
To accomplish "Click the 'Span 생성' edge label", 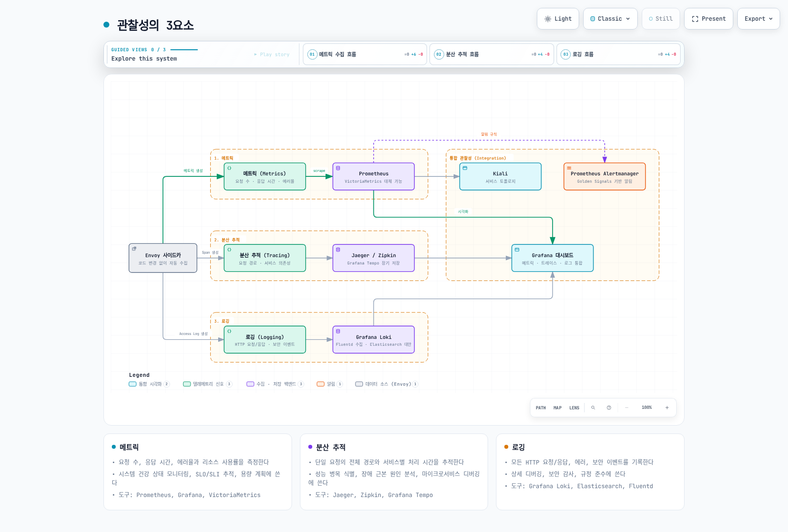I will (x=210, y=253).
